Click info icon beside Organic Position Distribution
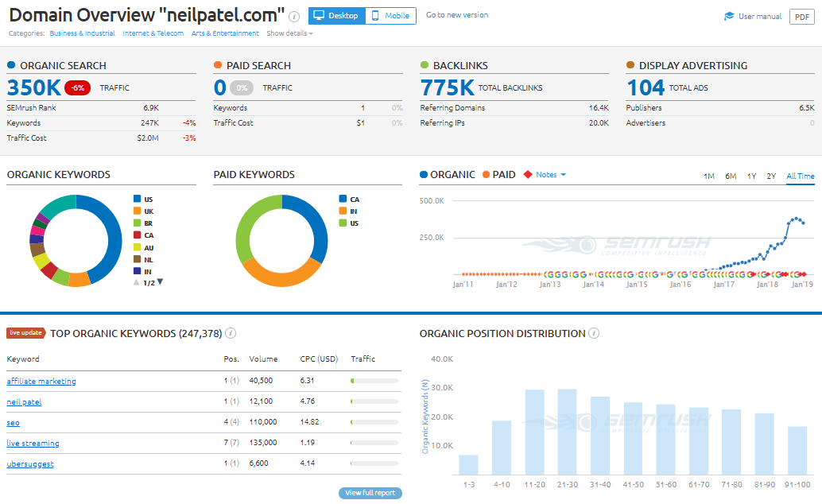822x504 pixels. tap(594, 334)
